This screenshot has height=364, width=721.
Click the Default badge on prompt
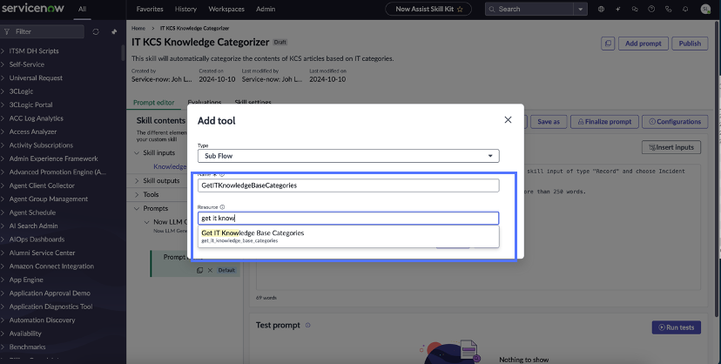226,270
